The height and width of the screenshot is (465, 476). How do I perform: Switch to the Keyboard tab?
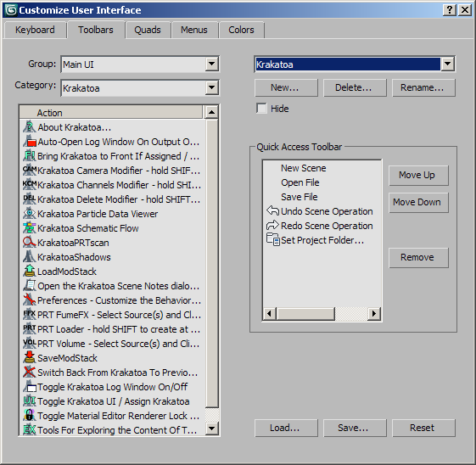click(x=35, y=30)
